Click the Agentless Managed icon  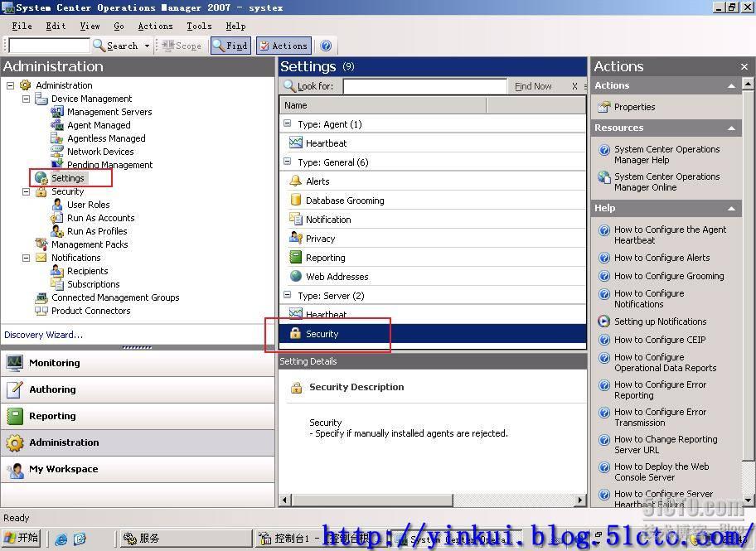(x=57, y=138)
